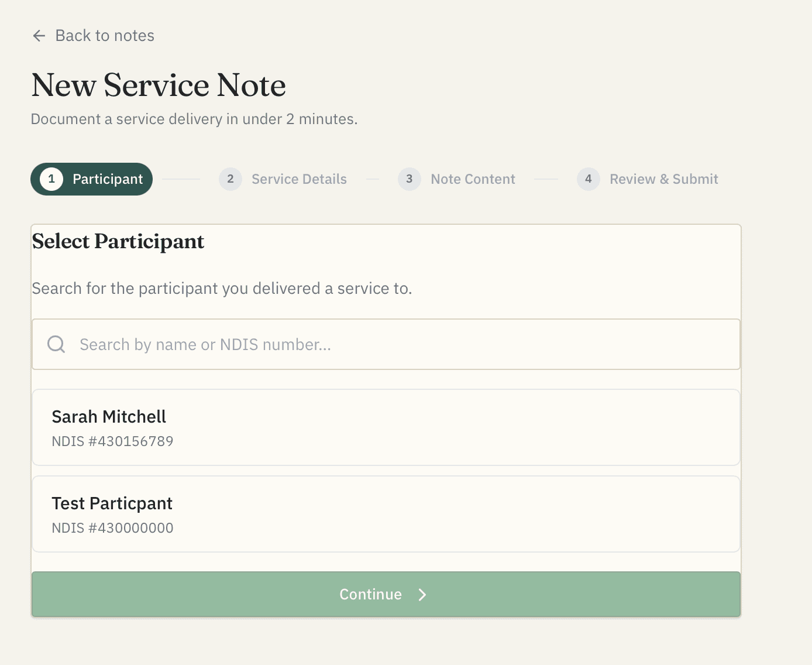The width and height of the screenshot is (812, 665).
Task: Click the chevron arrow on Continue
Action: [422, 595]
